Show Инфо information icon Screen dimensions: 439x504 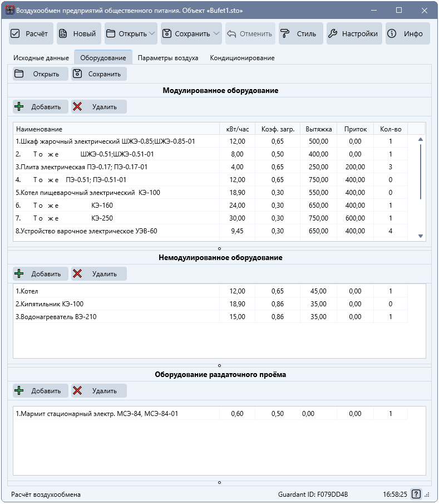392,33
